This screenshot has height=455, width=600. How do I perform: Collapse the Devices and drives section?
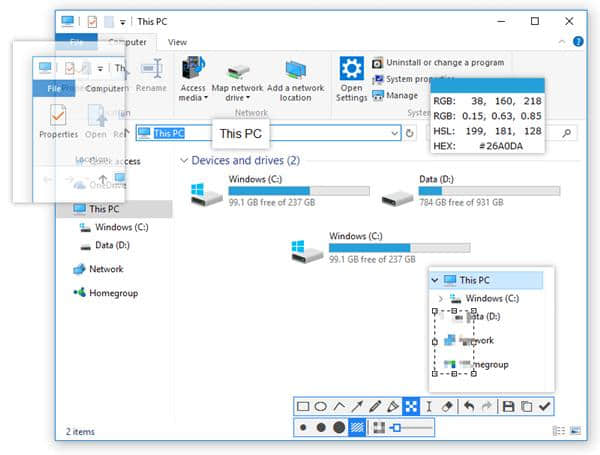(183, 160)
